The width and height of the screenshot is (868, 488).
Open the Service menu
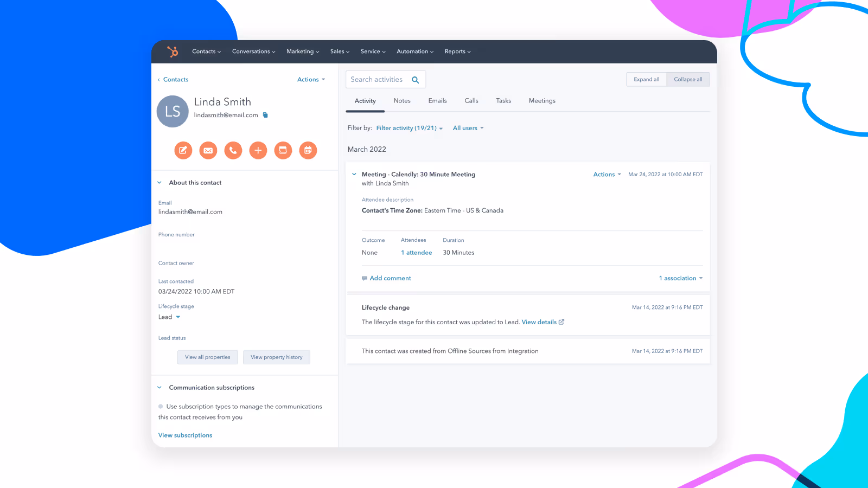click(373, 52)
